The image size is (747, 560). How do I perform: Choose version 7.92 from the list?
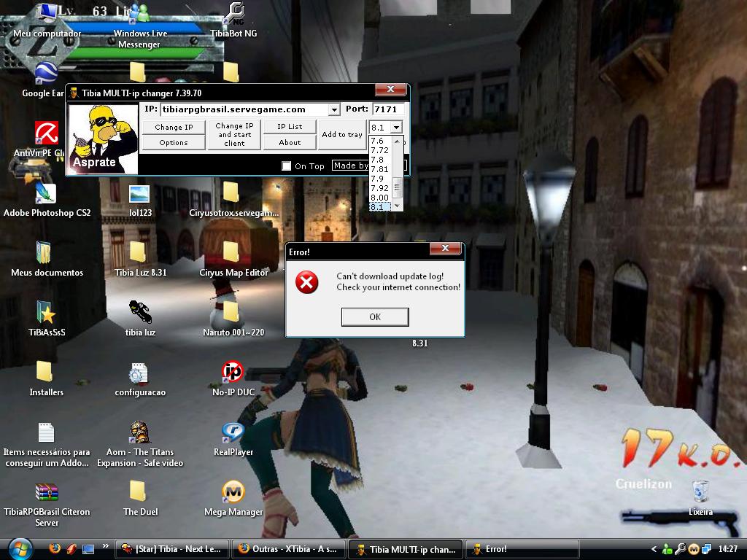pyautogui.click(x=379, y=189)
